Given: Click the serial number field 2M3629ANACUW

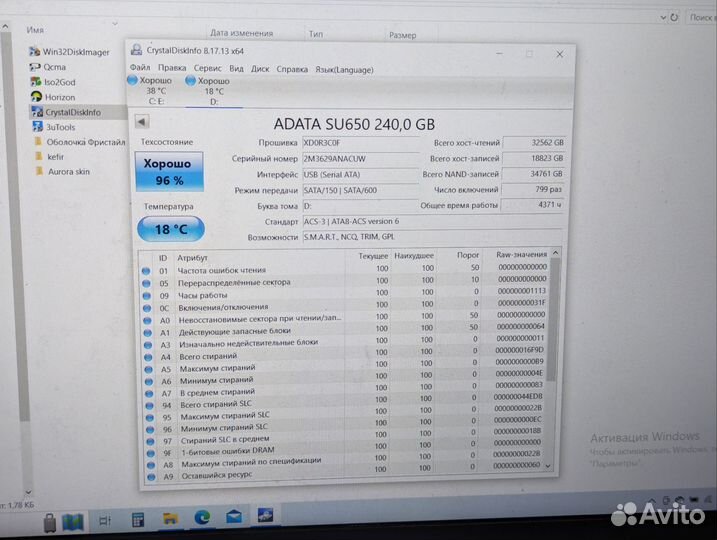Looking at the screenshot, I should point(360,159).
